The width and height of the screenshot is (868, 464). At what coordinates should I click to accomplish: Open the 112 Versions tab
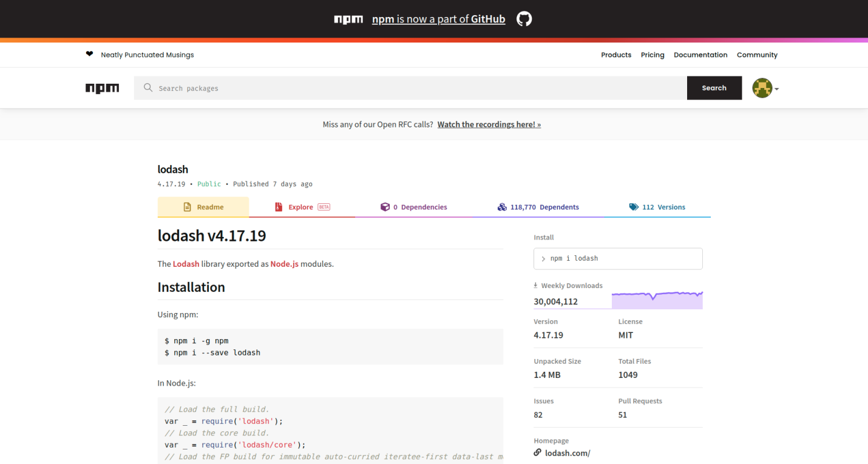[657, 207]
